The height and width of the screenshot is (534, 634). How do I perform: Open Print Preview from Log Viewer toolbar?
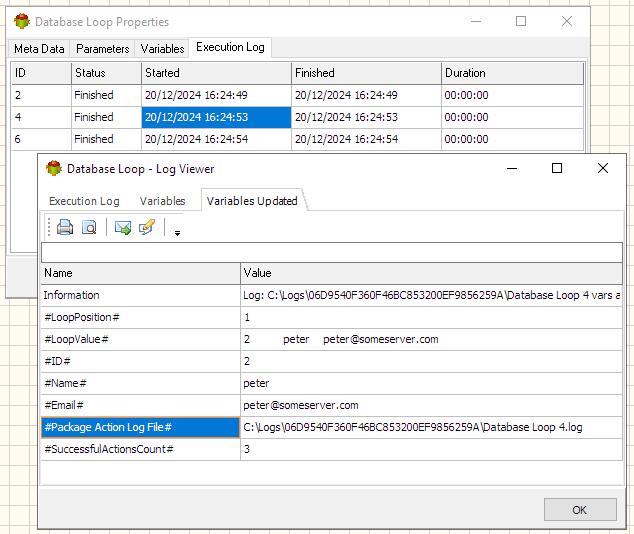(x=89, y=227)
